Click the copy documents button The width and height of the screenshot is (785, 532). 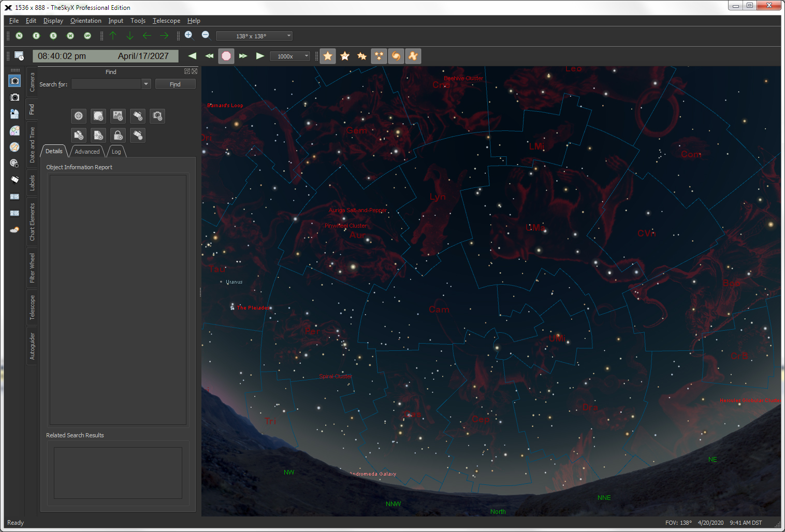tap(79, 135)
